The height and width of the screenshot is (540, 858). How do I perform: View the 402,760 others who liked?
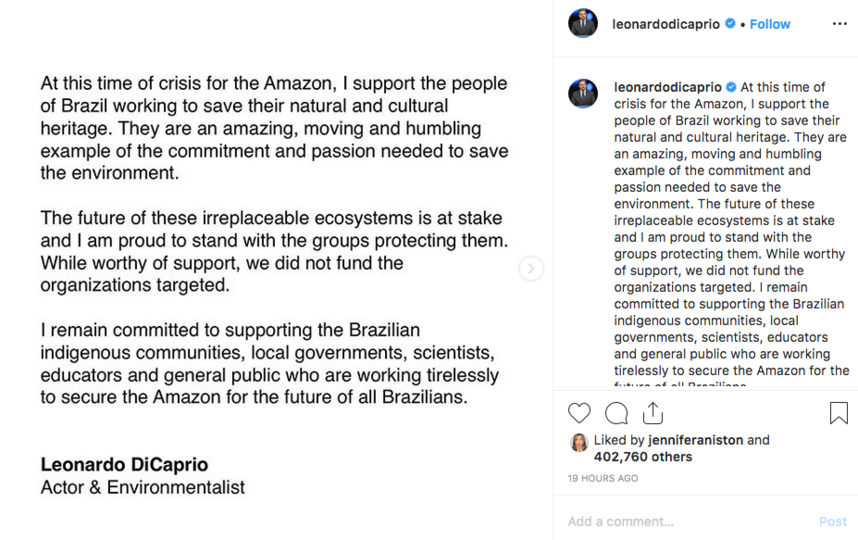tap(643, 457)
